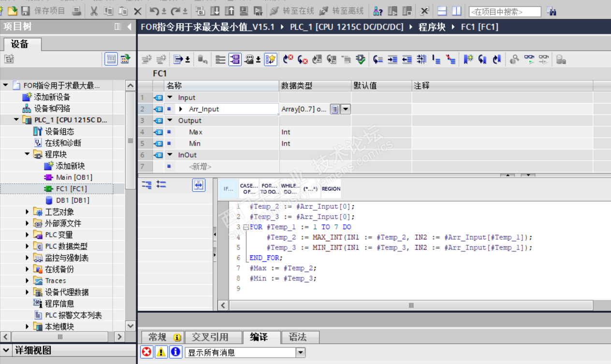Select 在线和诊断 in project tree
Viewport: 611px width, 364px height.
click(63, 143)
